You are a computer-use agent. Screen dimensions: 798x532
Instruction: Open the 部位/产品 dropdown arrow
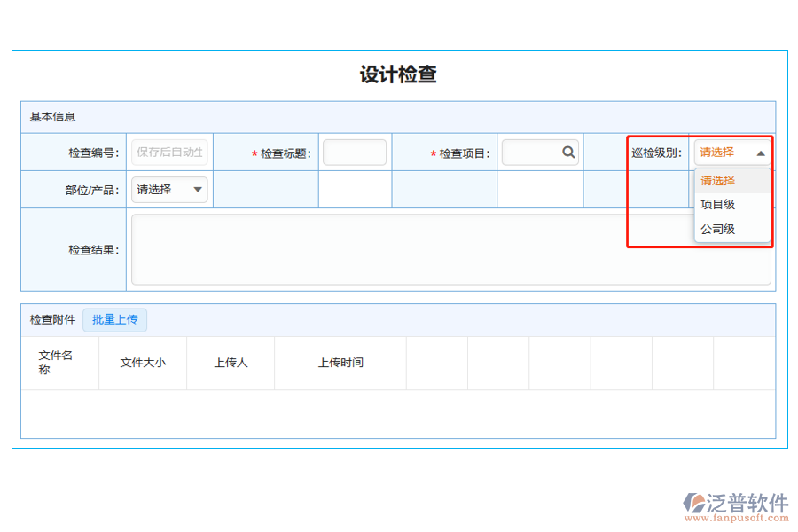[199, 189]
